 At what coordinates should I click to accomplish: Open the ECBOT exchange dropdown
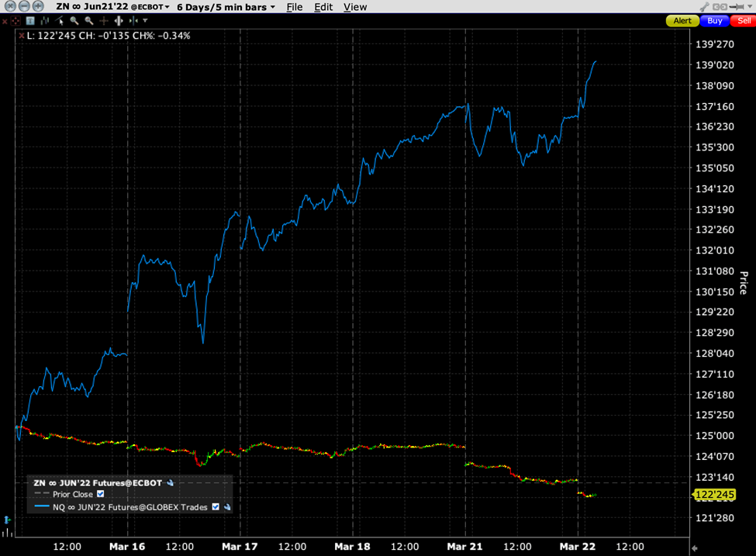(150, 7)
